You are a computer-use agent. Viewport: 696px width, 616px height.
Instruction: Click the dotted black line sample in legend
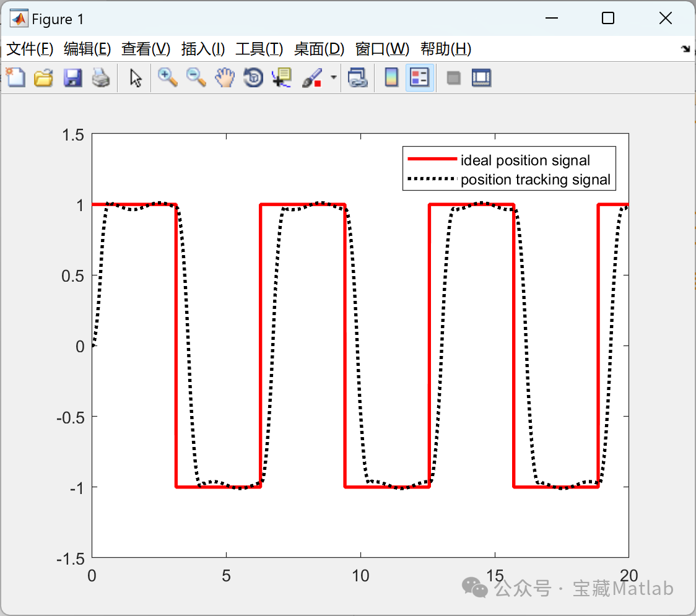coord(432,179)
